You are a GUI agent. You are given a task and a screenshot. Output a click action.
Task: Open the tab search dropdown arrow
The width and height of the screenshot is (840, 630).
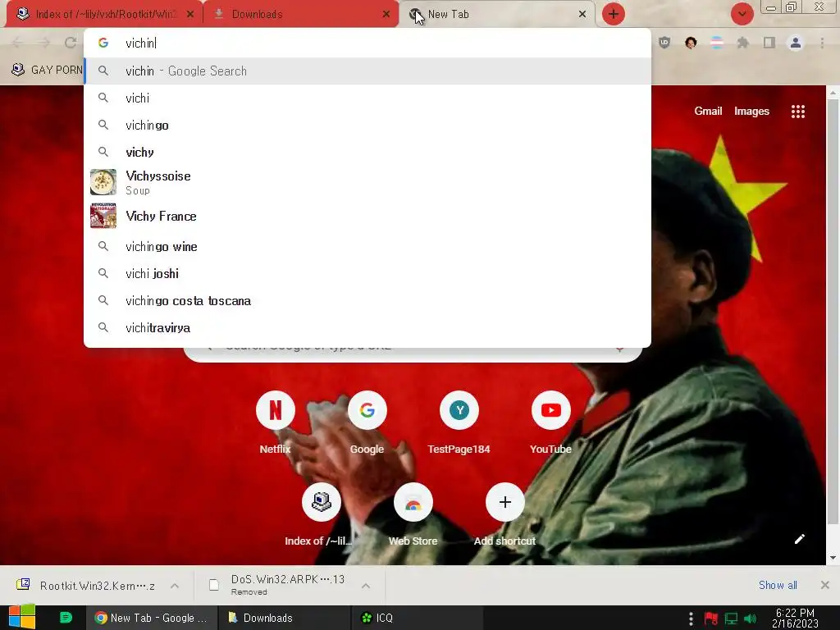click(742, 14)
